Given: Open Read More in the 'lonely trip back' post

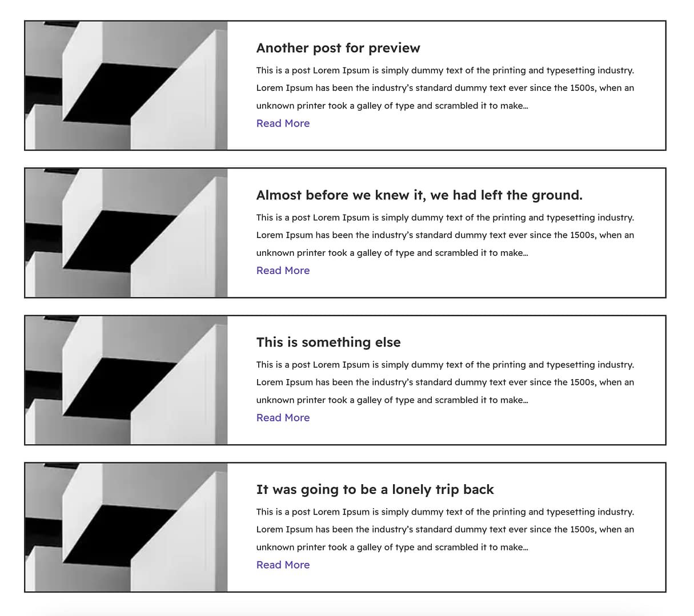Looking at the screenshot, I should point(283,565).
